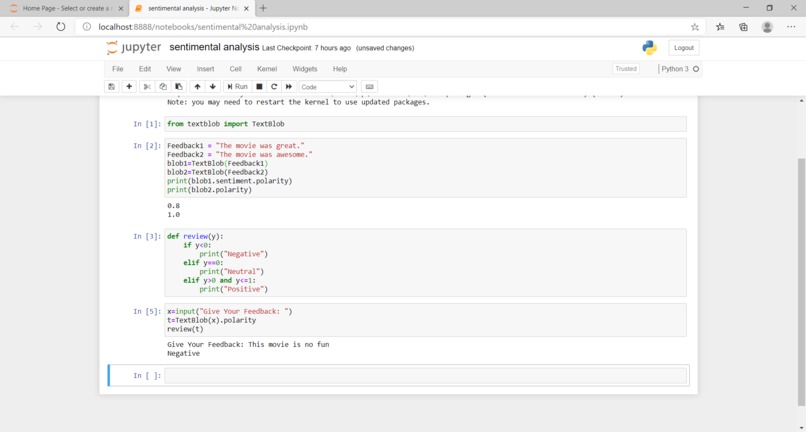Switch to the Home Page browser tab
This screenshot has height=432, width=806.
pyautogui.click(x=67, y=8)
